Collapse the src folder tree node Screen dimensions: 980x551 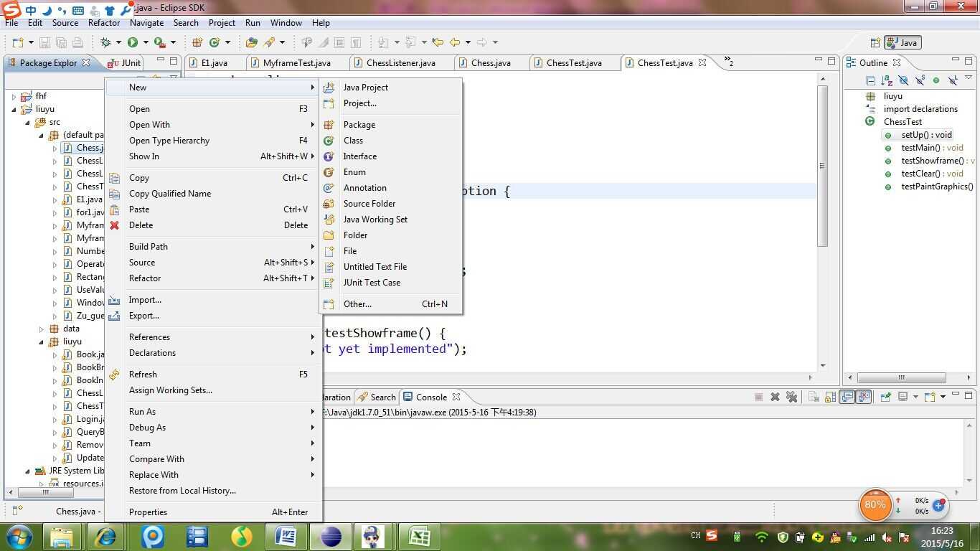point(28,122)
